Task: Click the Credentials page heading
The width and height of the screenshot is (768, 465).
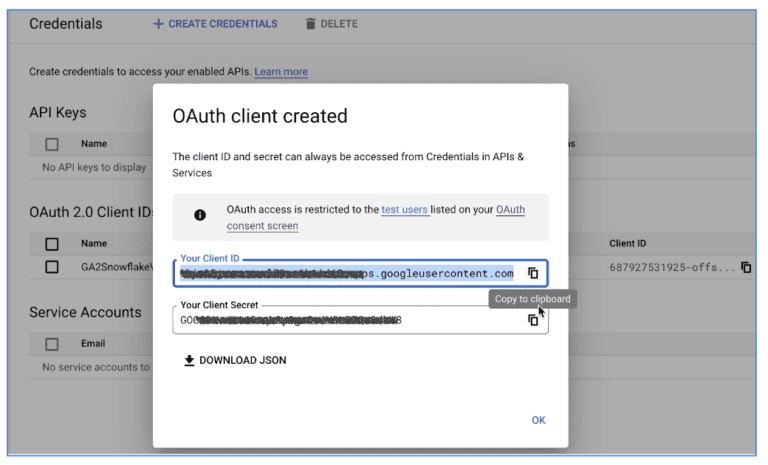Action: [66, 24]
